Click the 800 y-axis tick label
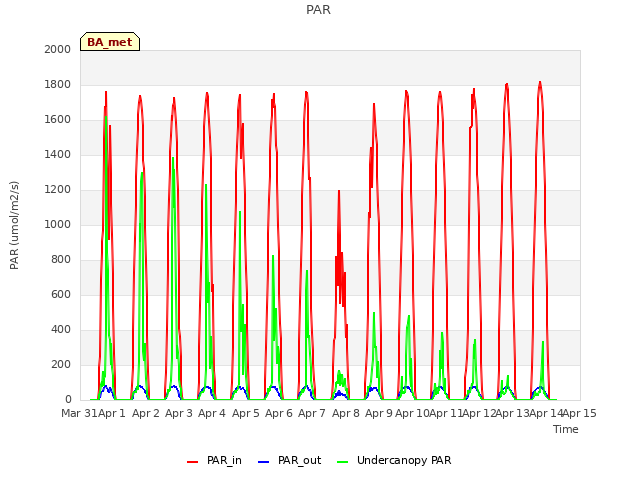 pos(61,260)
